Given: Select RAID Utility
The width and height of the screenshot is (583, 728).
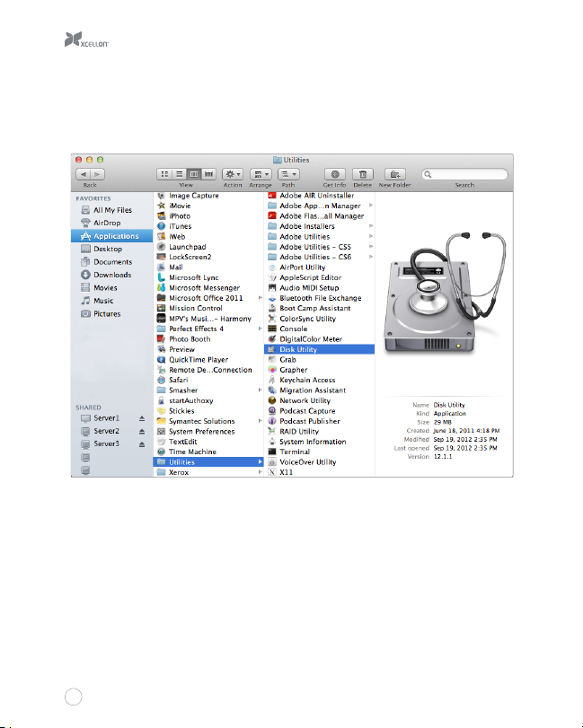Looking at the screenshot, I should click(319, 431).
